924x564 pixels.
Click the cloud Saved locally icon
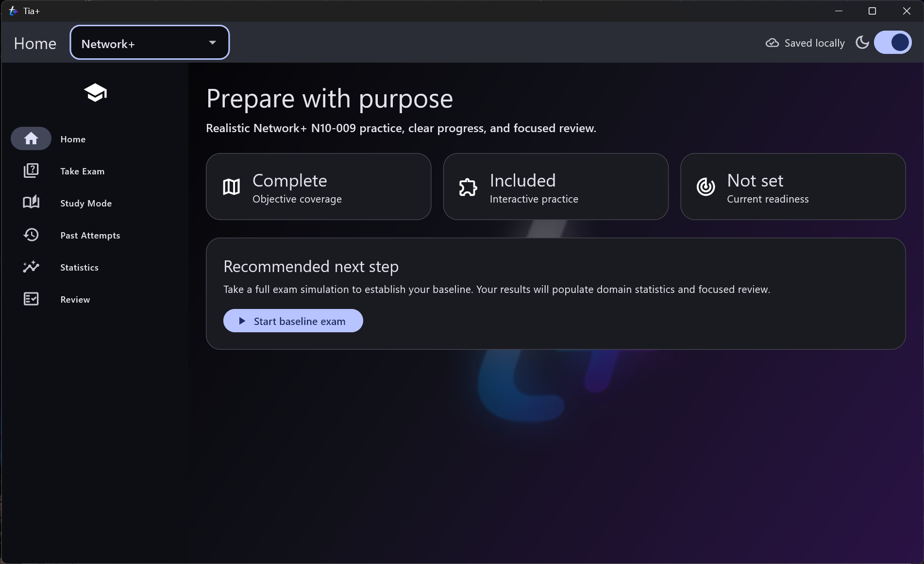click(772, 43)
